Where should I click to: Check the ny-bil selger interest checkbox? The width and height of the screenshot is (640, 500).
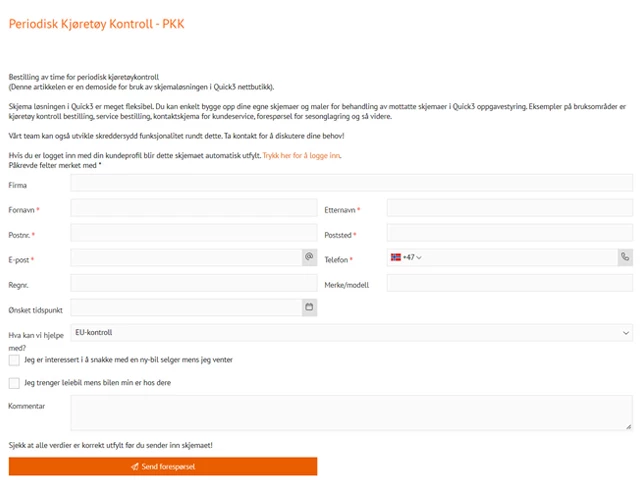[x=14, y=360]
